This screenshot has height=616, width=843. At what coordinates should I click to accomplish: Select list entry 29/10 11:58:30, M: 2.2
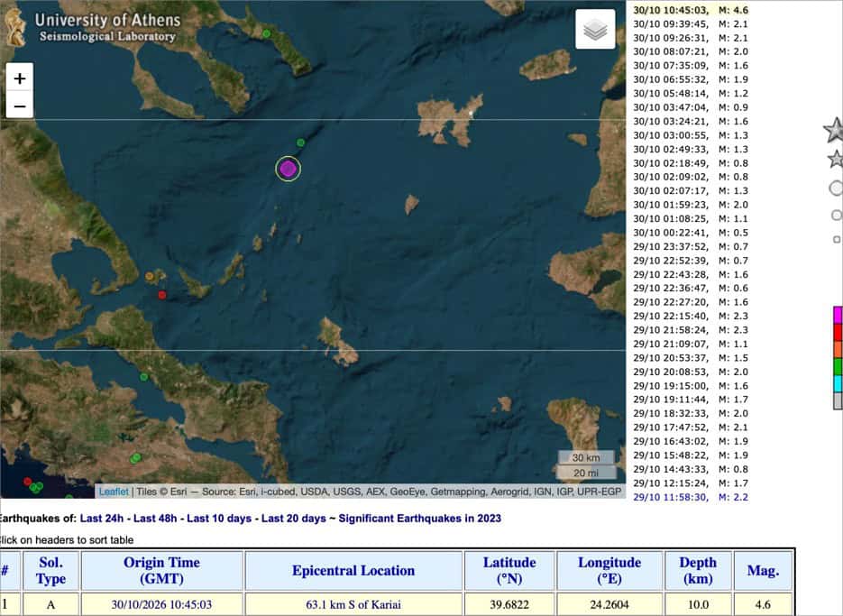tap(691, 497)
